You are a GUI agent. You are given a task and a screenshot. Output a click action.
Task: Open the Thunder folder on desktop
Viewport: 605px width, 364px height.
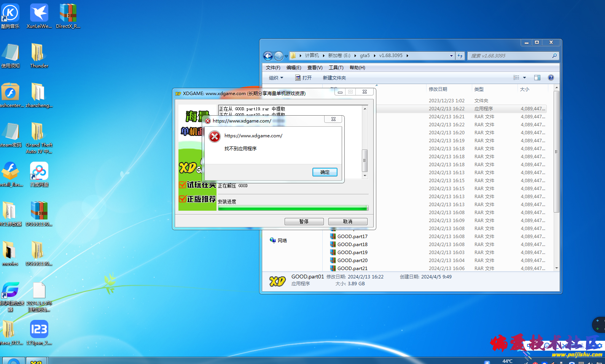click(x=39, y=56)
